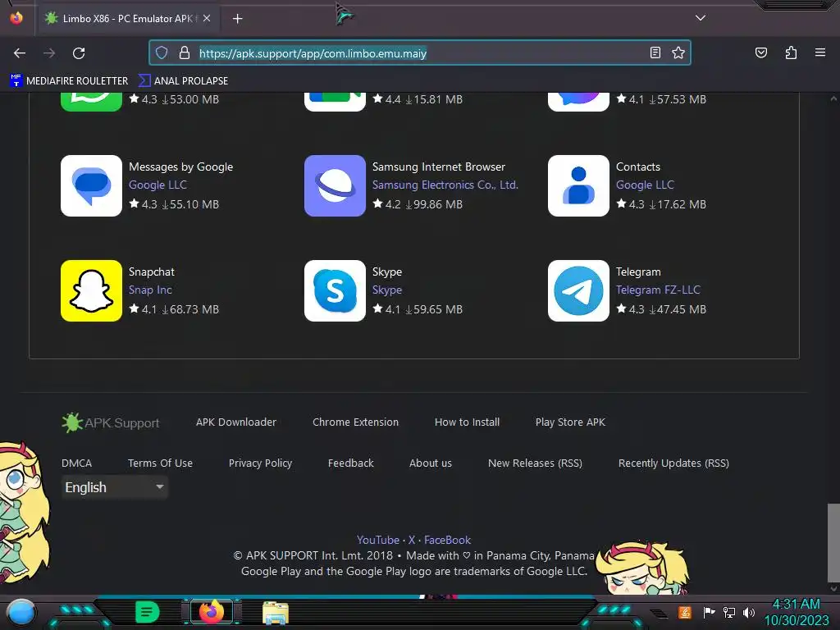
Task: Click the page vertical scrollbar thumb
Action: [x=833, y=542]
